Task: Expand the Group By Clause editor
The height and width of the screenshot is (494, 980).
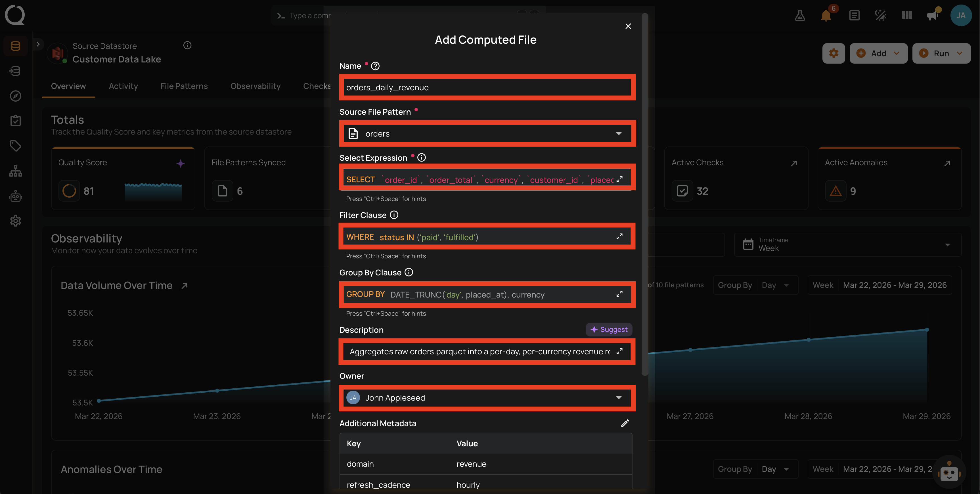Action: 619,294
